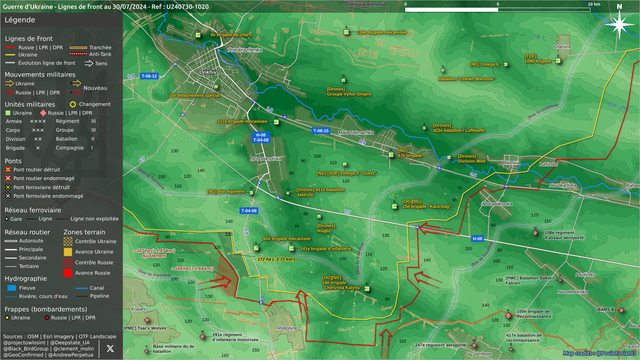Click the T-04-08 blue road sign

[x=249, y=211]
